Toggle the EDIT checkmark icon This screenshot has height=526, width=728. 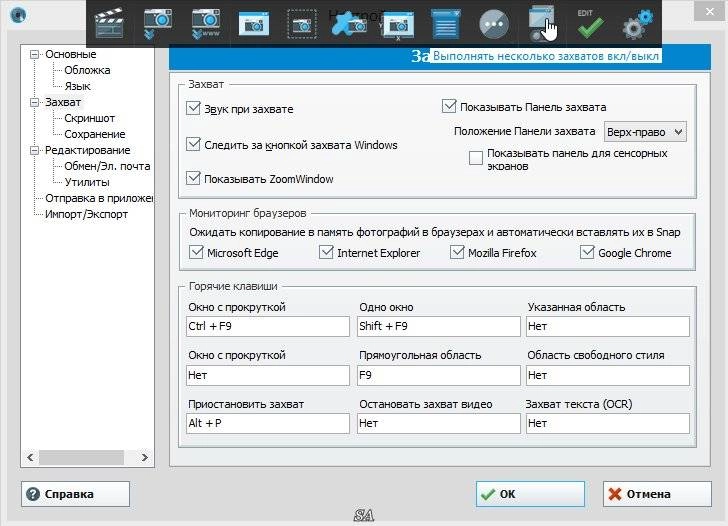click(590, 24)
